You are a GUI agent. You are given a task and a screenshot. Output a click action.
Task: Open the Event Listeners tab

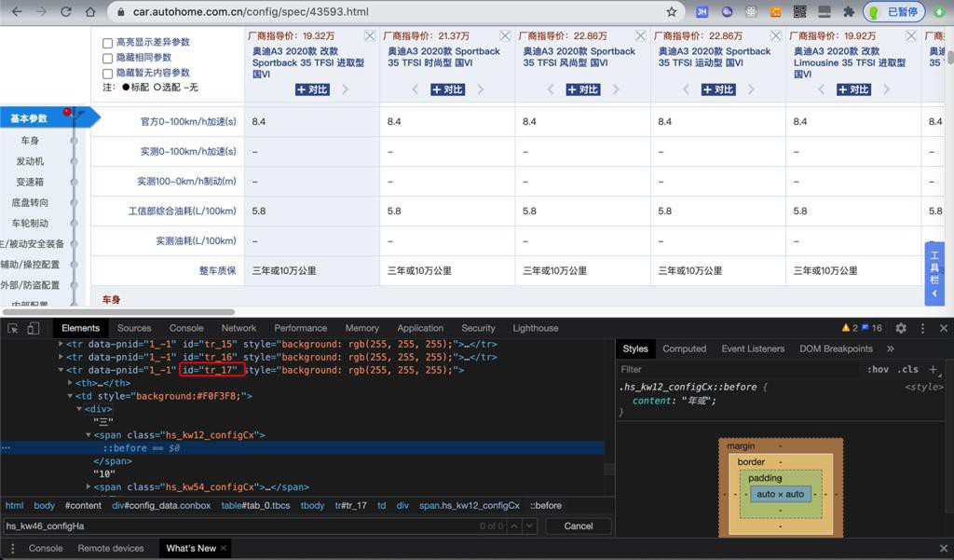pyautogui.click(x=753, y=348)
